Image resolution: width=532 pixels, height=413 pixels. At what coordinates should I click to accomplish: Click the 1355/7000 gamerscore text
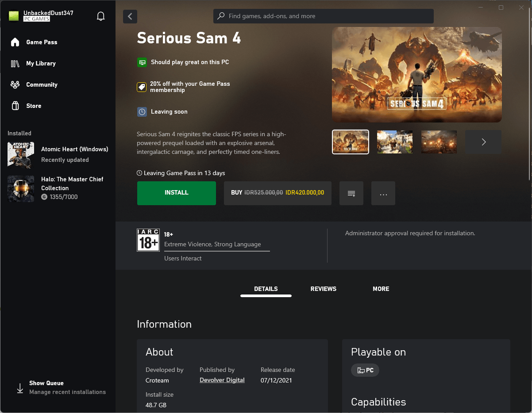click(63, 197)
